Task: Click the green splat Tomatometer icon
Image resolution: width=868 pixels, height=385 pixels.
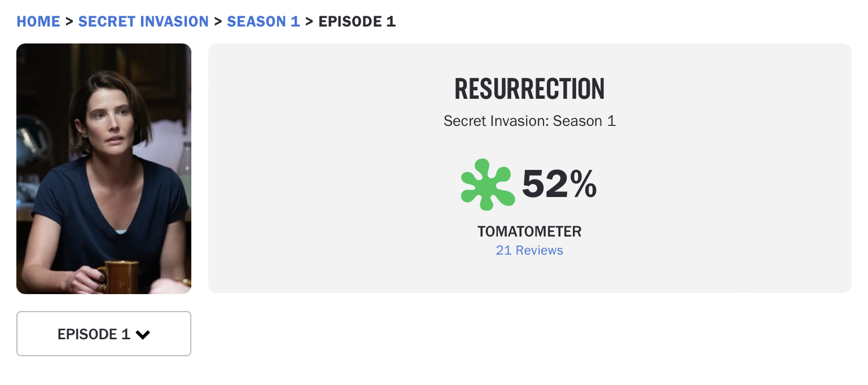Action: [x=488, y=185]
